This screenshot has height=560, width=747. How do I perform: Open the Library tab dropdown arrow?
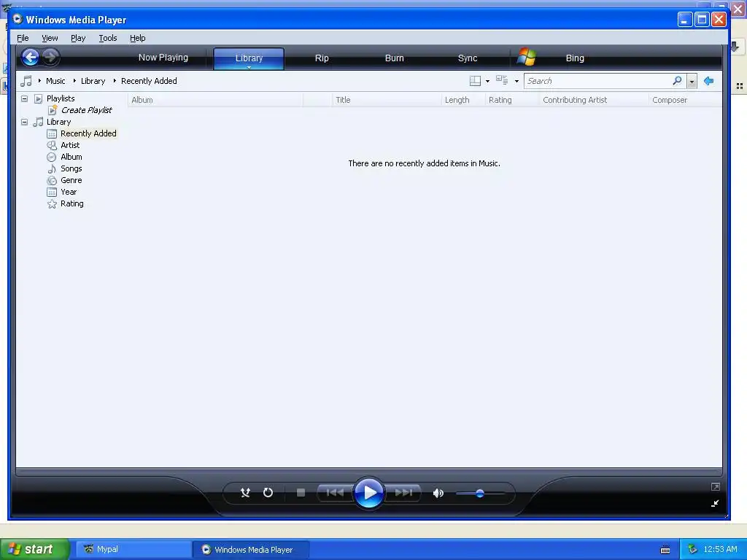coord(249,68)
